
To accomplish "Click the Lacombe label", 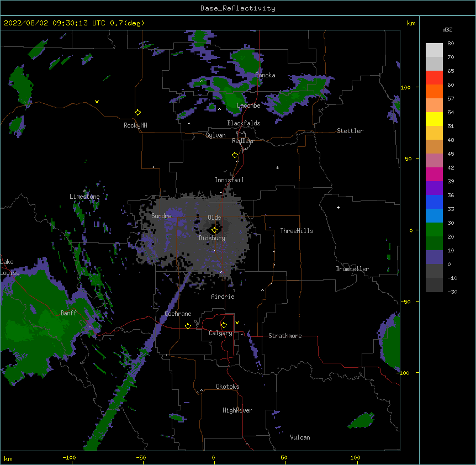I will point(248,105).
